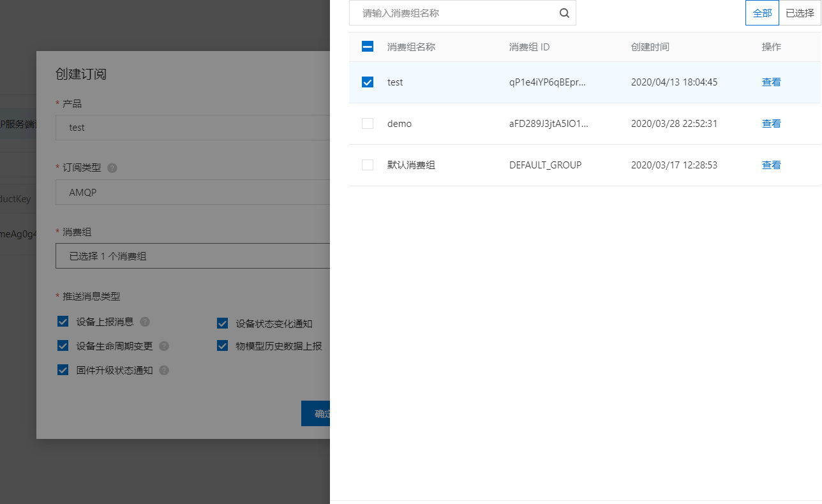Click timestamp 2020/03/28 22:52:31

point(674,124)
